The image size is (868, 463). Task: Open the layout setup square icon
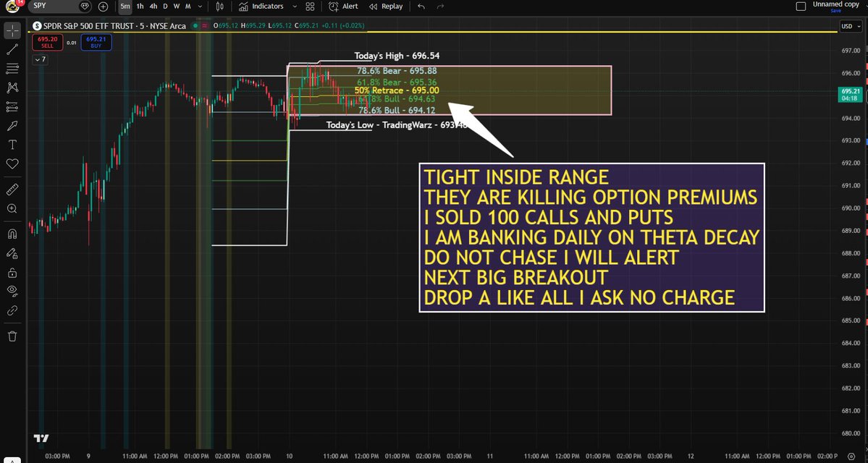[801, 7]
